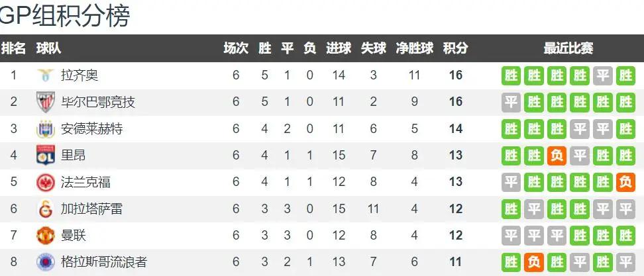Click the orange 负 badge in 里昂 row
Screen dimensions: 644x276
557,156
